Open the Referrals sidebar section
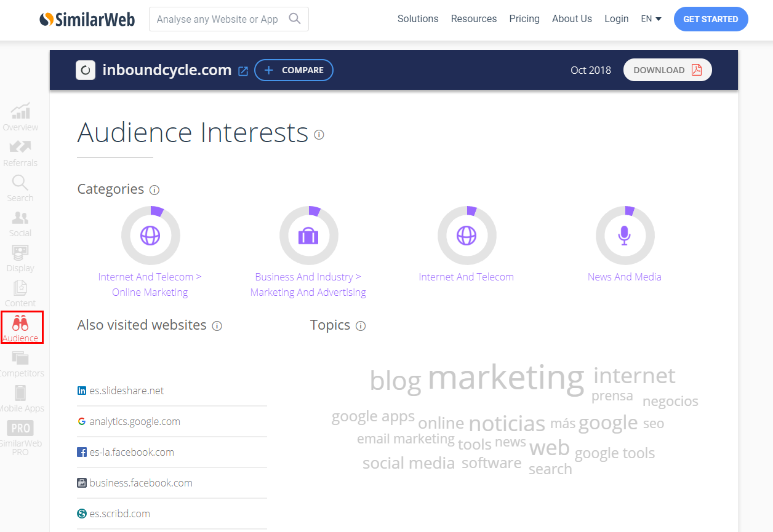The width and height of the screenshot is (773, 532). pos(20,154)
